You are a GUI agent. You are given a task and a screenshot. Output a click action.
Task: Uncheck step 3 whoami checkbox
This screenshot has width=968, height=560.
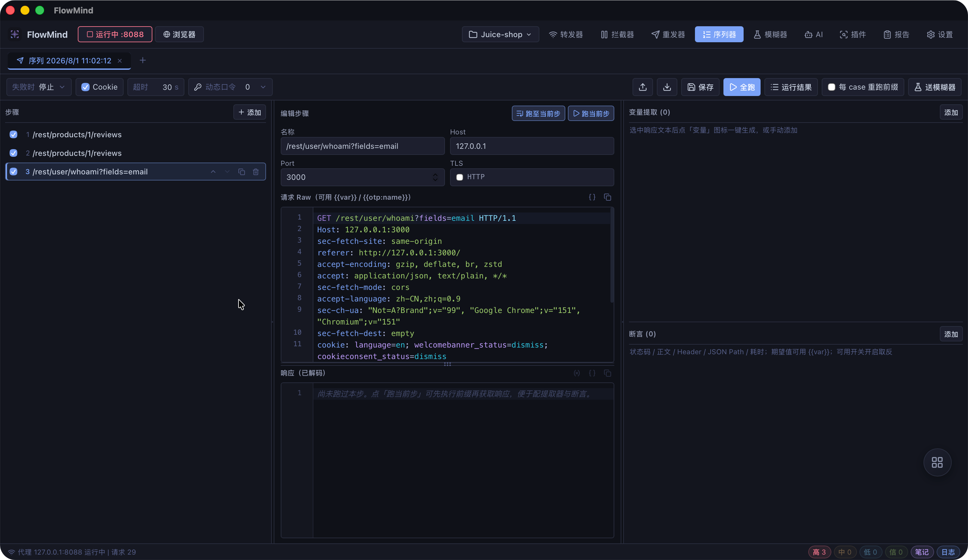tap(13, 172)
